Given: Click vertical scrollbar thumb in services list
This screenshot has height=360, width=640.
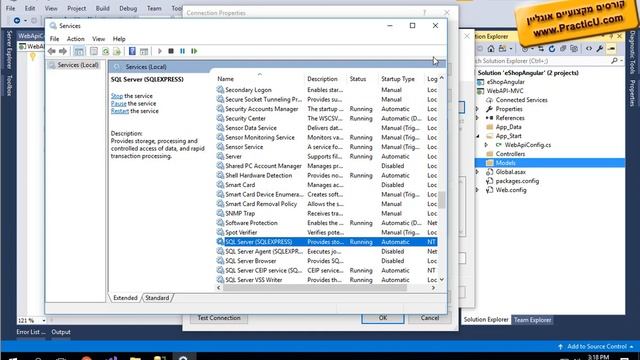Looking at the screenshot, I should (x=442, y=200).
